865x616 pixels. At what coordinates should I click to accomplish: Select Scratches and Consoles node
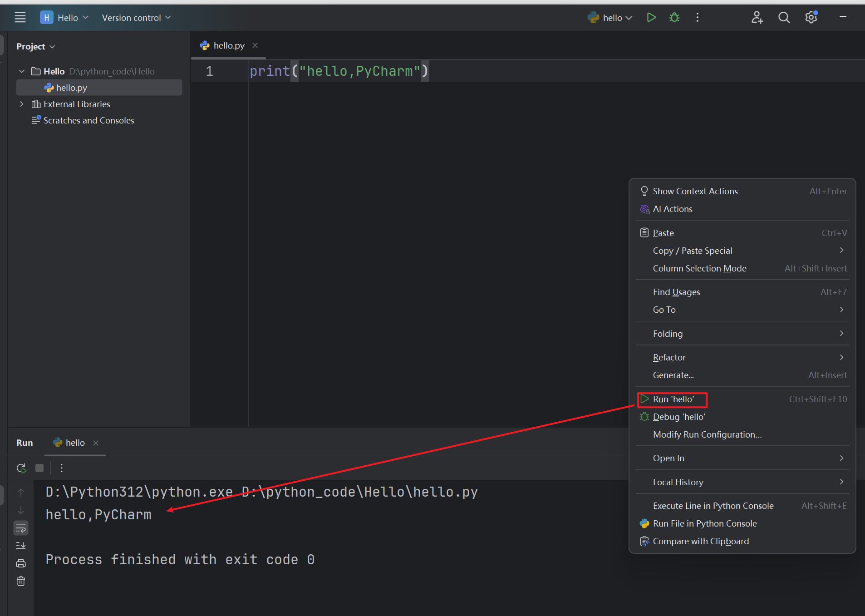[x=89, y=120]
